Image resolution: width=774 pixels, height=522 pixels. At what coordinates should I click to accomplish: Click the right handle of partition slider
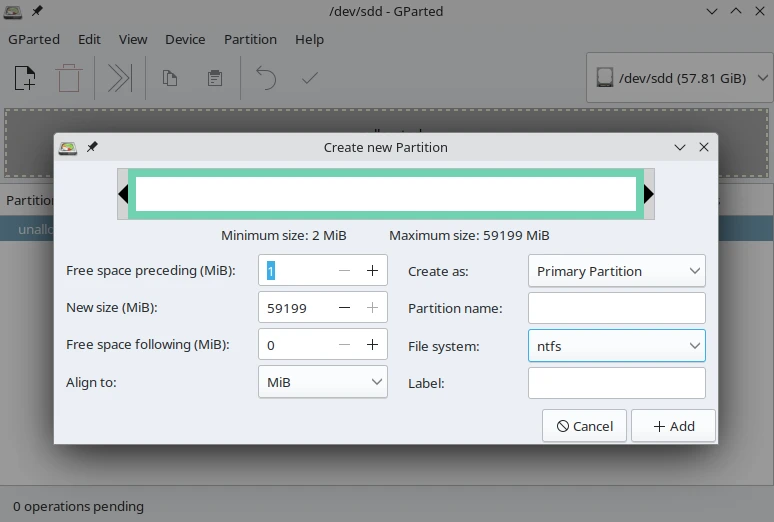[x=648, y=194]
